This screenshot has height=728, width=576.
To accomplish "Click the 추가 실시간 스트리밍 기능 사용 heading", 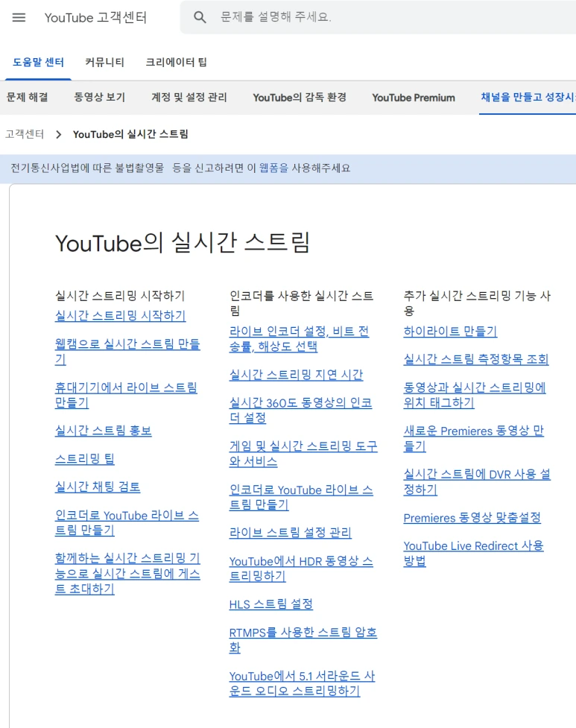I will (477, 303).
